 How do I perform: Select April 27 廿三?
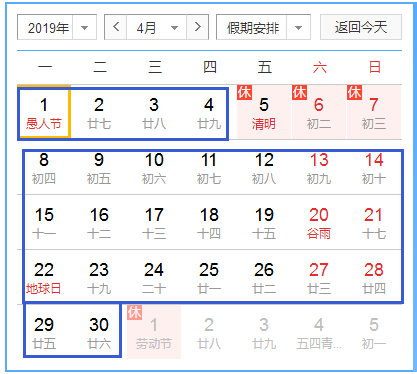319,278
